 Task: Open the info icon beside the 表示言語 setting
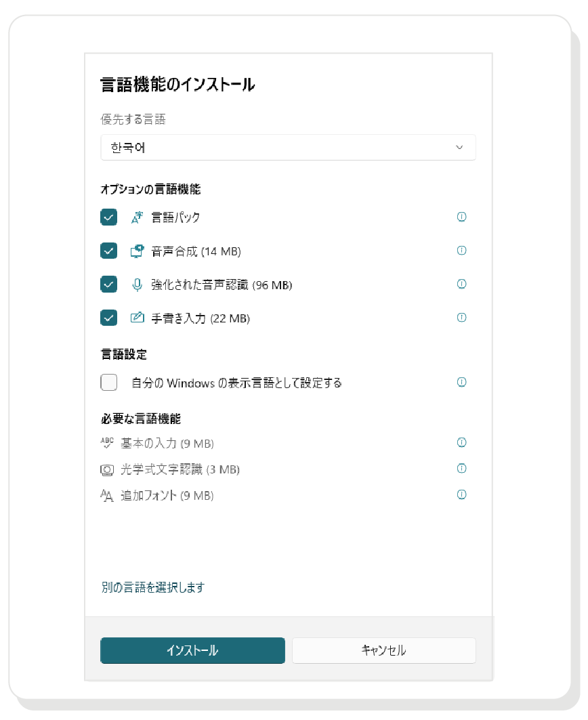[461, 382]
